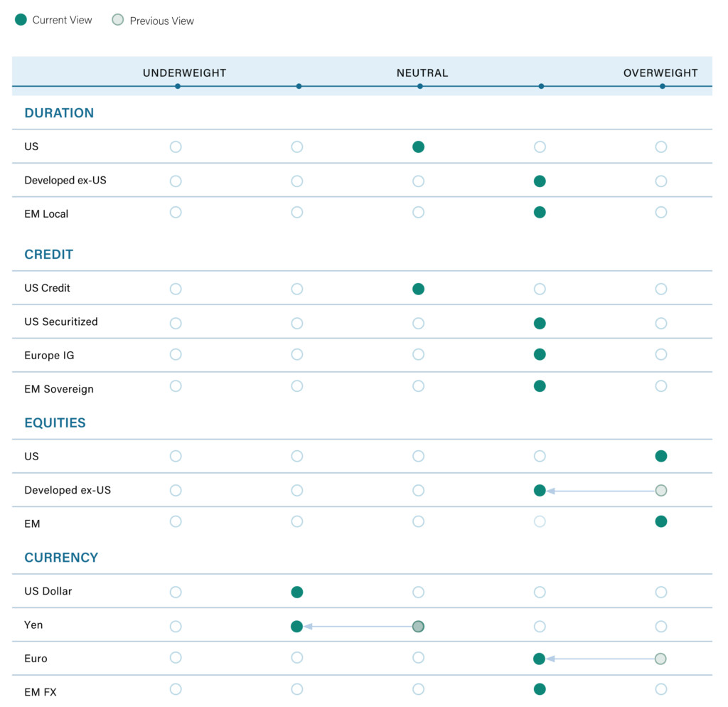The image size is (728, 707).
Task: Expand the DURATION section heading
Action: 59,113
